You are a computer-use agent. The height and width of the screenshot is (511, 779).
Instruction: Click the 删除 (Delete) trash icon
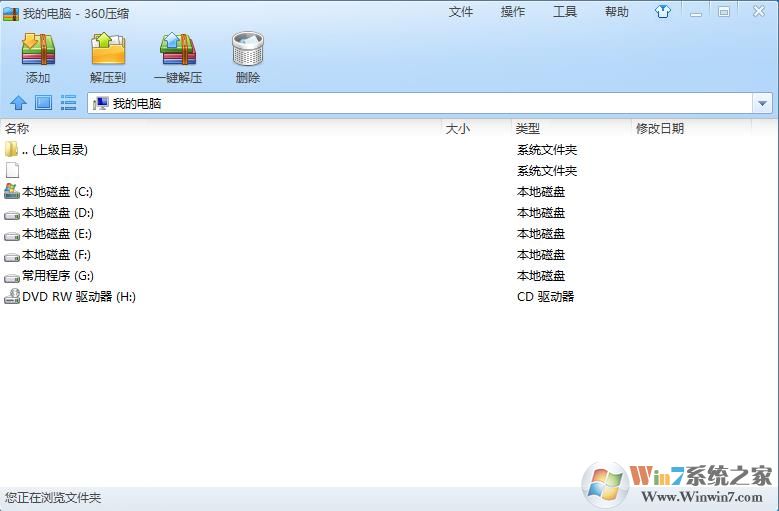coord(247,49)
